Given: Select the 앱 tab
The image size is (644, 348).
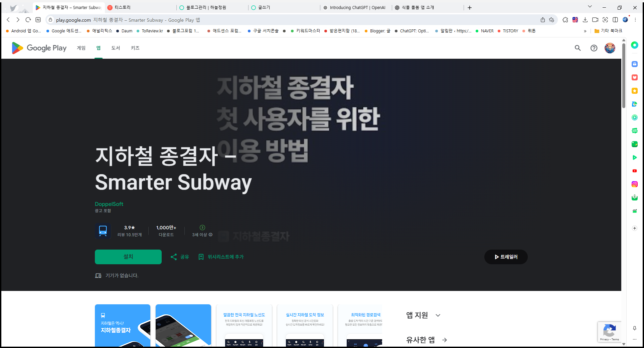Looking at the screenshot, I should point(99,48).
